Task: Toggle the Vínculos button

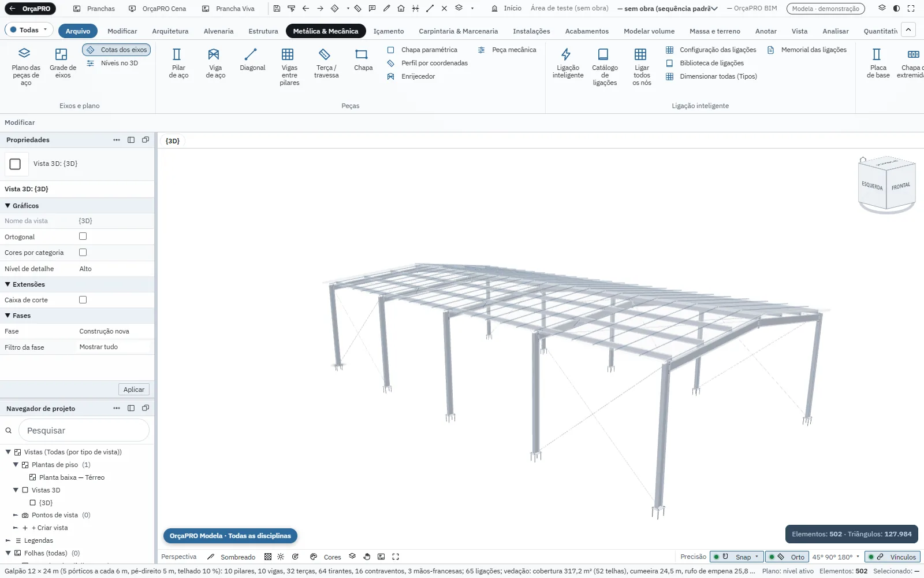Action: [x=892, y=557]
